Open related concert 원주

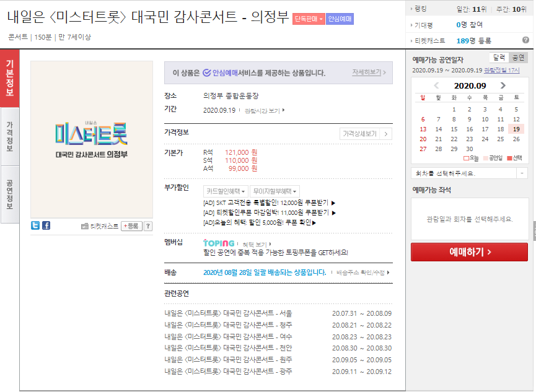[229, 360]
